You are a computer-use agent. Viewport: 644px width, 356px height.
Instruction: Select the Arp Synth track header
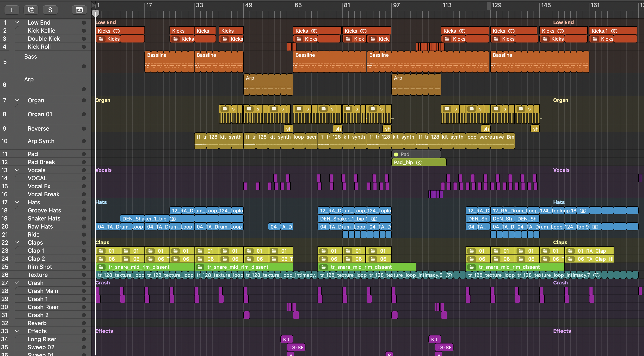pyautogui.click(x=41, y=141)
